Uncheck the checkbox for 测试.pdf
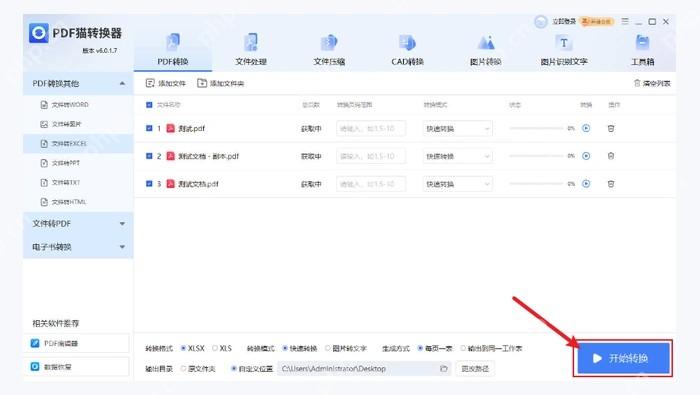 [x=149, y=129]
